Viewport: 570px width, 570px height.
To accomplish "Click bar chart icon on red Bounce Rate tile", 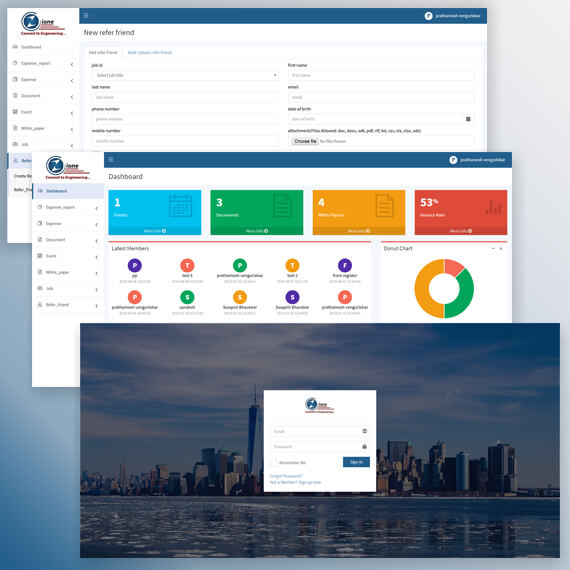I will [x=493, y=207].
